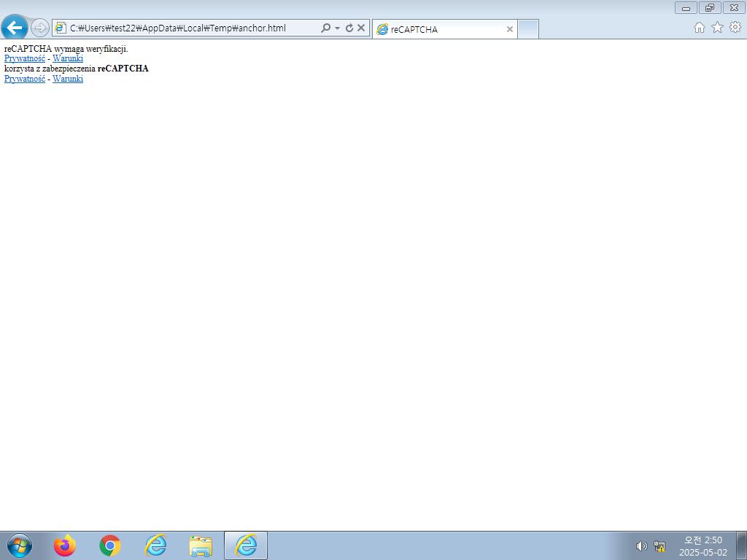Viewport: 747px width, 560px height.
Task: Click the address bar search magnifier icon
Action: click(325, 28)
